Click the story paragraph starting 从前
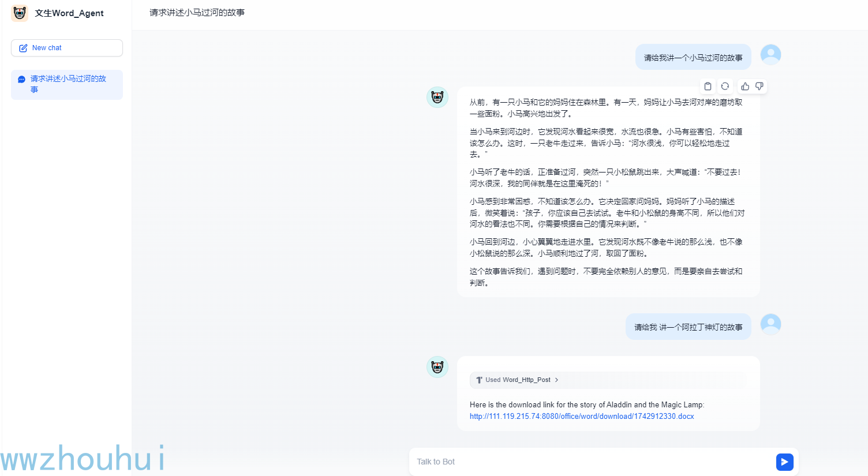This screenshot has width=868, height=476. [x=606, y=108]
